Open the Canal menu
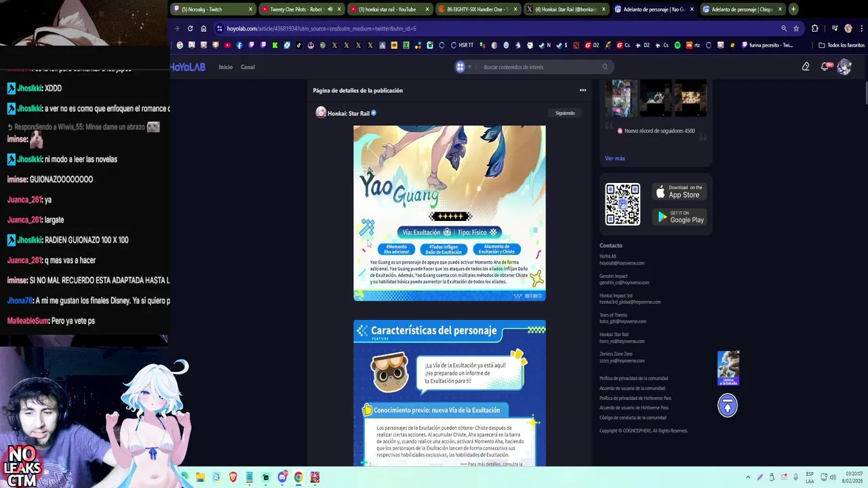 (x=248, y=67)
